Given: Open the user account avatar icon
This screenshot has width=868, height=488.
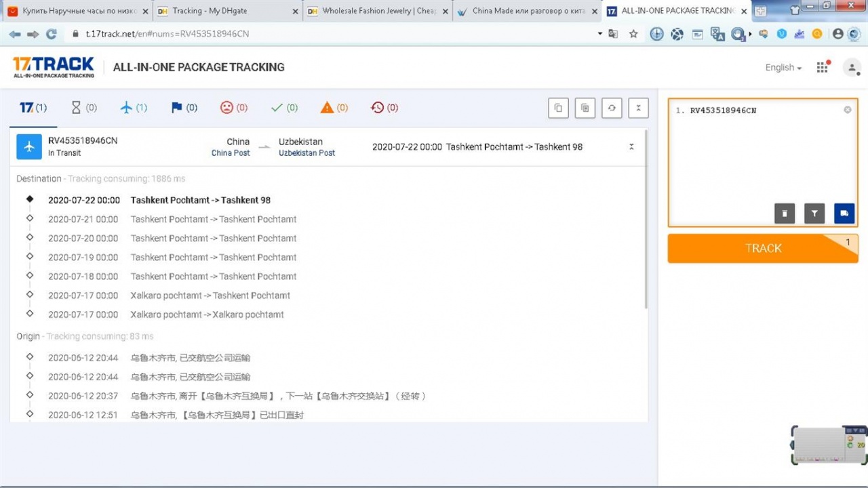Looking at the screenshot, I should click(x=852, y=67).
